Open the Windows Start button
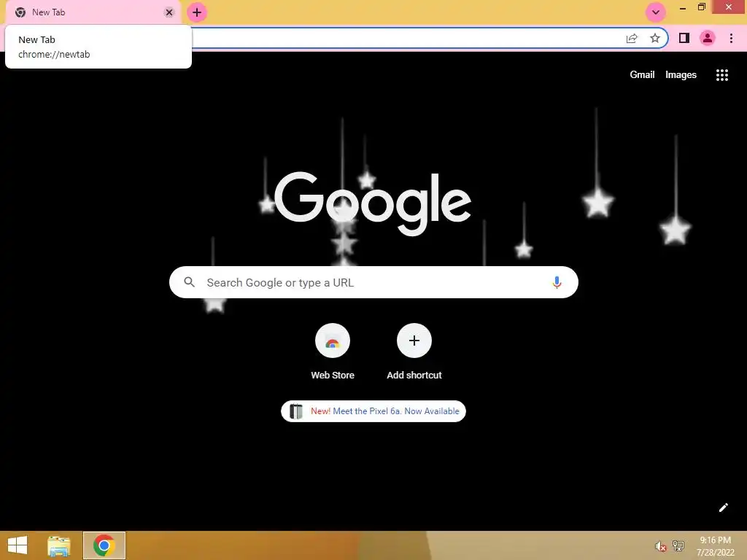 point(18,545)
